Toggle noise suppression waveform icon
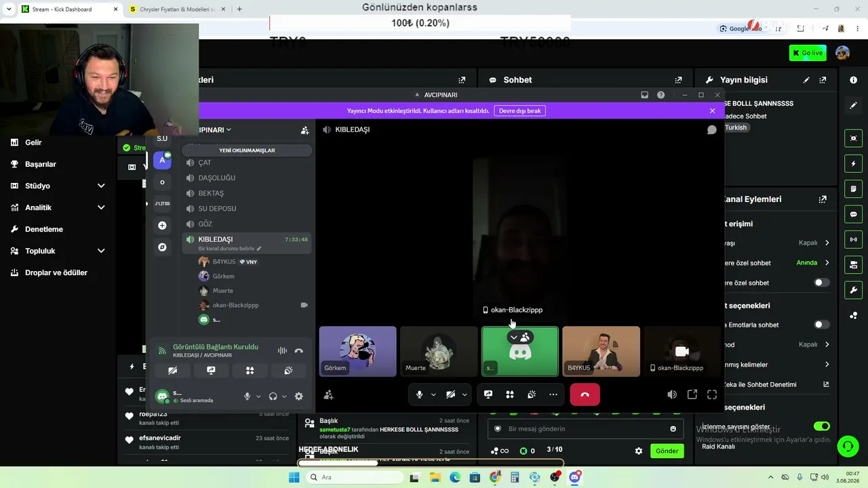The height and width of the screenshot is (488, 868). point(282,350)
